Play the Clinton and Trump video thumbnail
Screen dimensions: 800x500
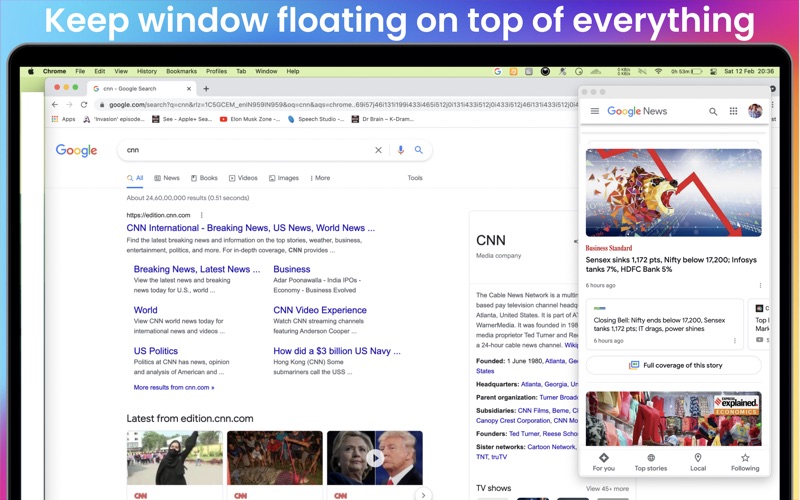click(375, 458)
